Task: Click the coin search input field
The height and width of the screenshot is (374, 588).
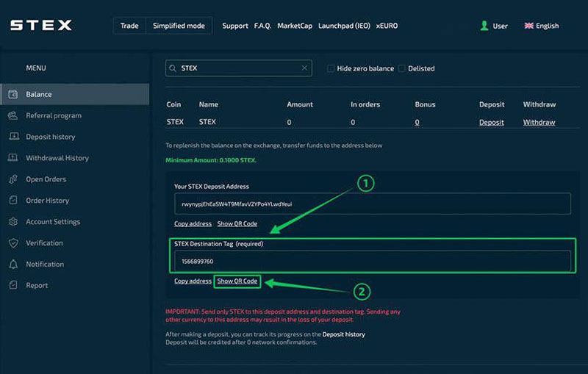Action: (238, 68)
